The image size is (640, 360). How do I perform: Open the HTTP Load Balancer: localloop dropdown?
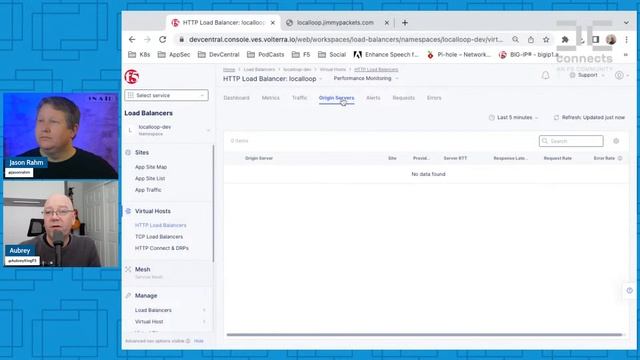pos(273,79)
